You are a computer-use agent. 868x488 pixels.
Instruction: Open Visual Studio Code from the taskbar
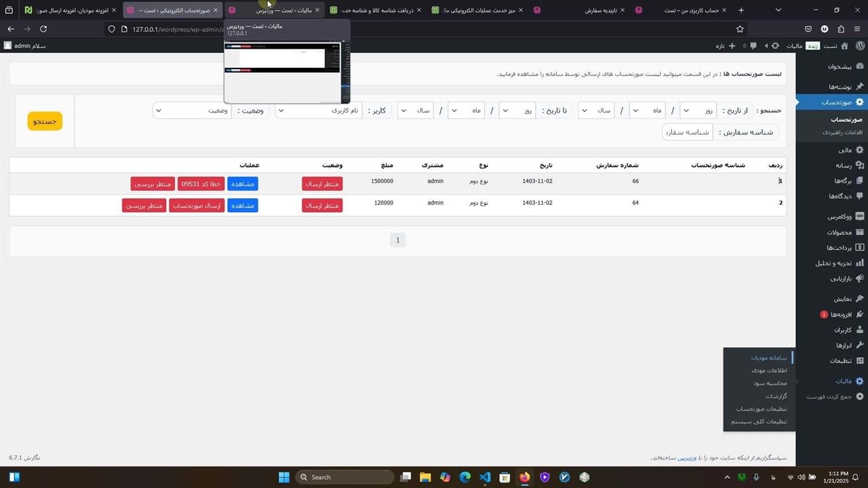click(x=485, y=477)
